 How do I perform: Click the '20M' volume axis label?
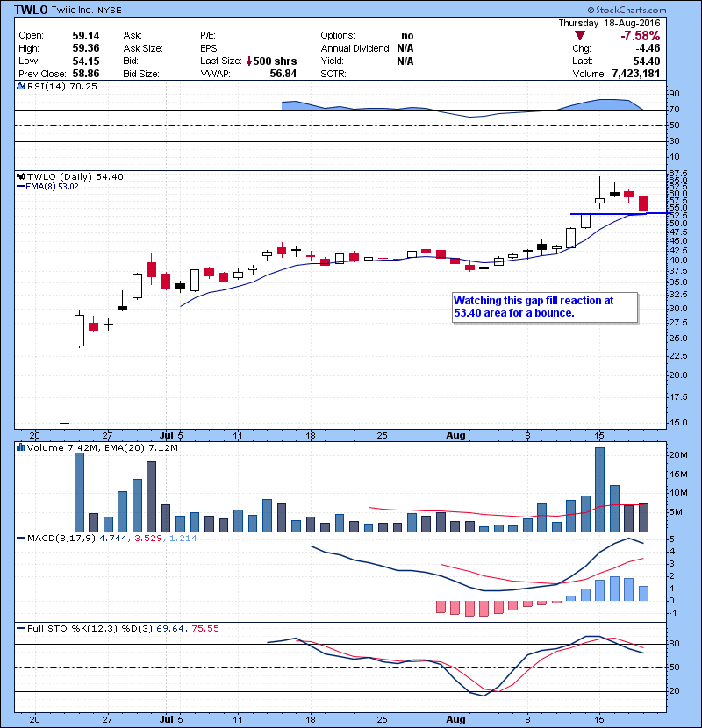pos(677,455)
